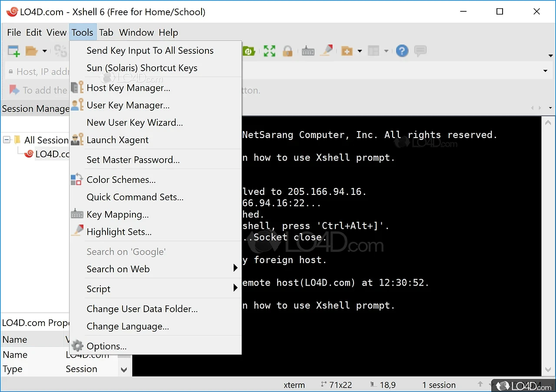The height and width of the screenshot is (392, 556).
Task: Click the terminal's scroll-down arrow
Action: (548, 369)
